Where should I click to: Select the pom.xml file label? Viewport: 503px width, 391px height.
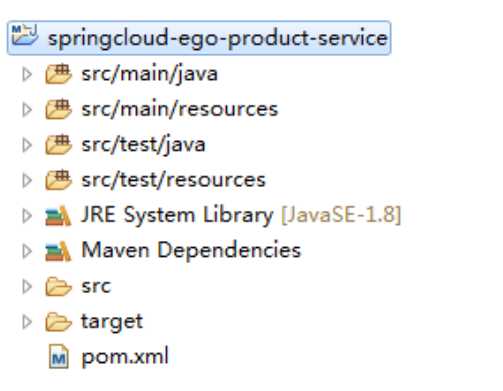point(125,357)
